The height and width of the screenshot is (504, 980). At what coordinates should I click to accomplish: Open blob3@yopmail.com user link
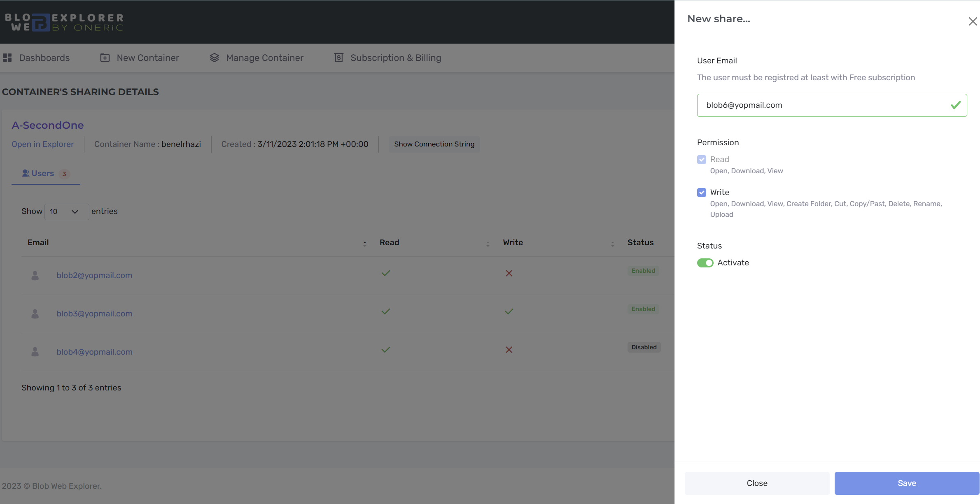pyautogui.click(x=94, y=314)
